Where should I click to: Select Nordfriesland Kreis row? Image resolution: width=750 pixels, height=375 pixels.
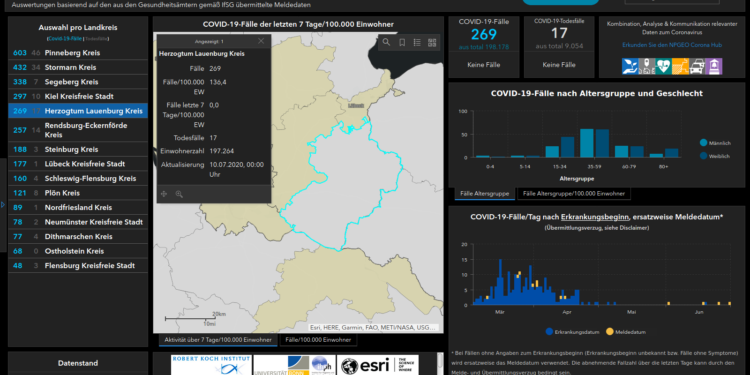pyautogui.click(x=78, y=208)
